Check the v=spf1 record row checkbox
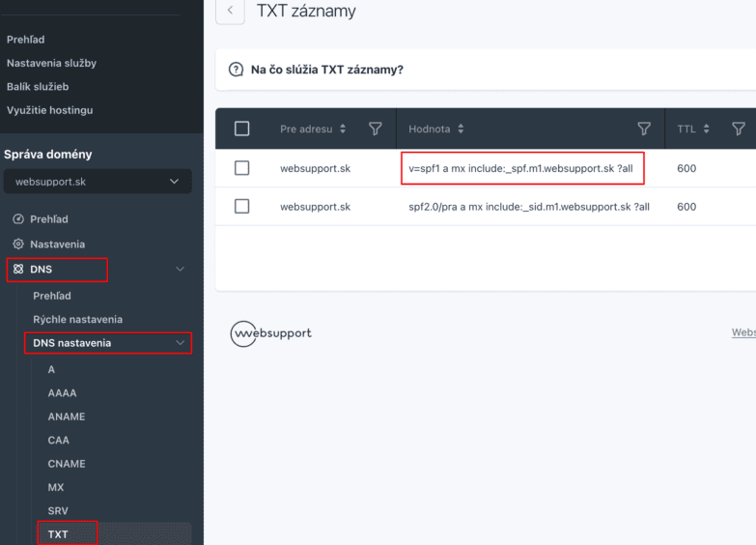 (x=241, y=168)
